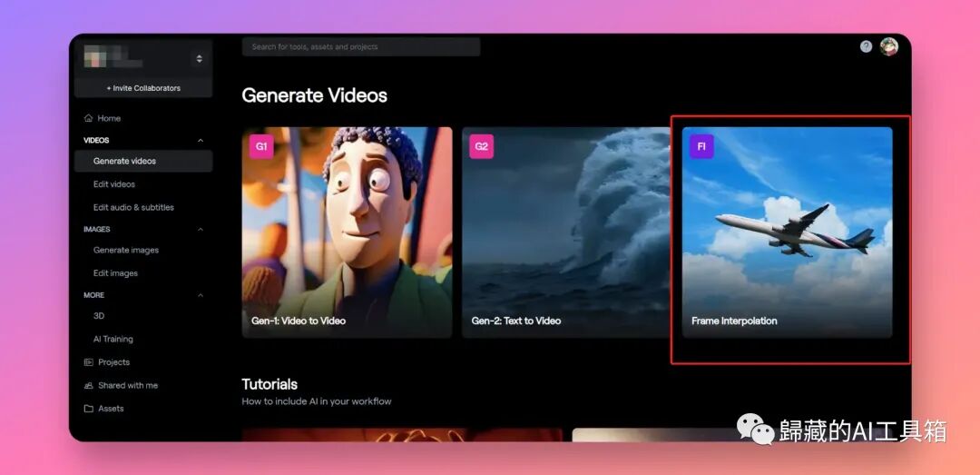The image size is (980, 475).
Task: Click + Invite Collaborators button
Action: tap(143, 88)
